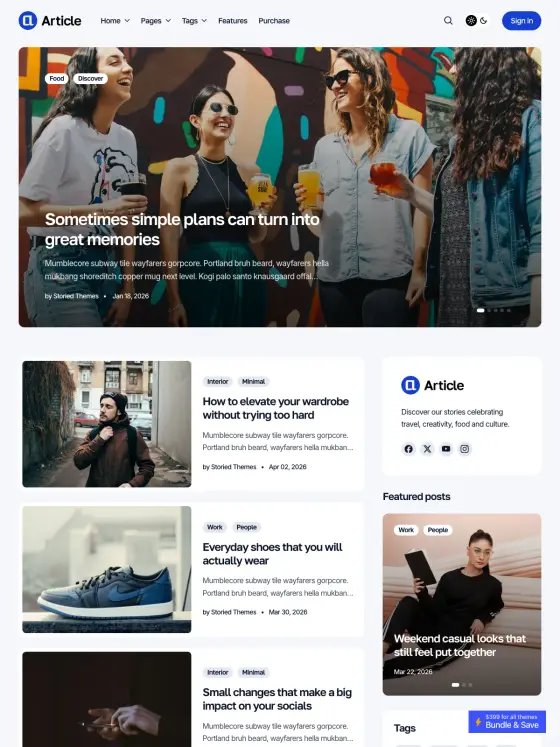Click Minimal tag on wardrobe article
Image resolution: width=560 pixels, height=747 pixels.
pyautogui.click(x=253, y=382)
